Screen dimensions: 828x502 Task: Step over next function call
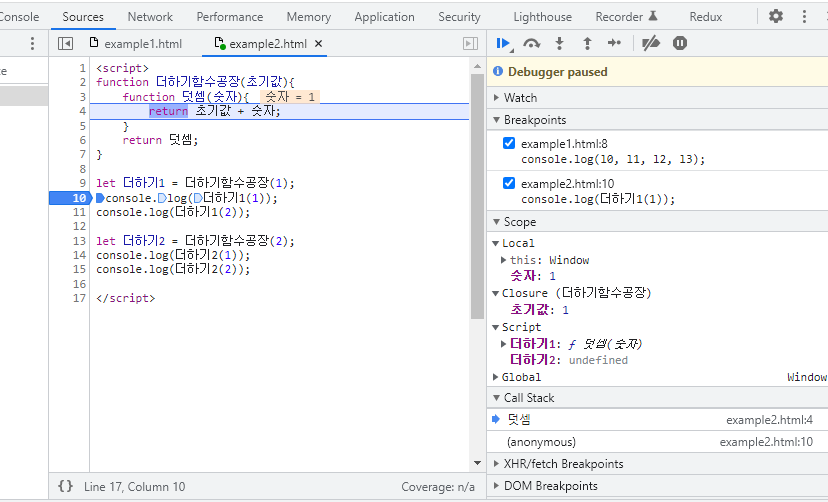[x=532, y=43]
